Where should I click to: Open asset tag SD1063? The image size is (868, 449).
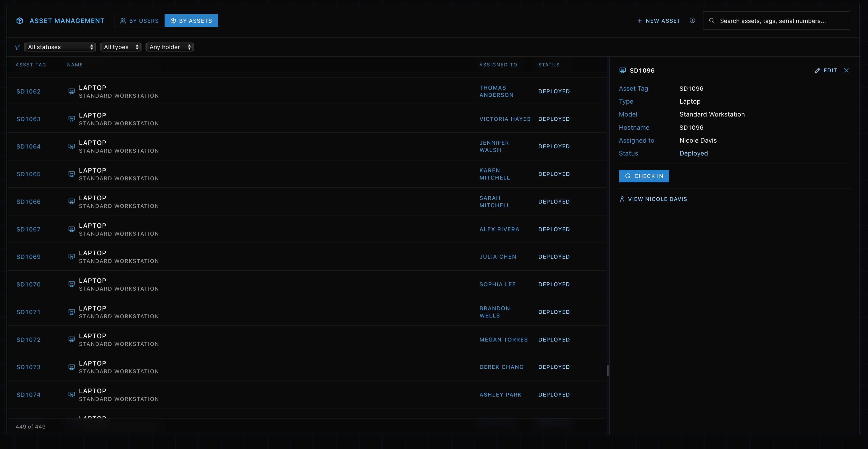click(28, 119)
